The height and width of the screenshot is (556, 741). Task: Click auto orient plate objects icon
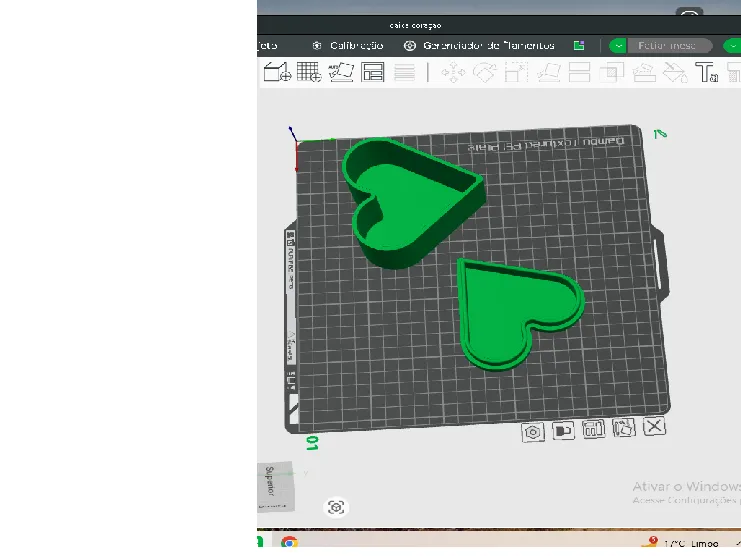click(x=624, y=428)
